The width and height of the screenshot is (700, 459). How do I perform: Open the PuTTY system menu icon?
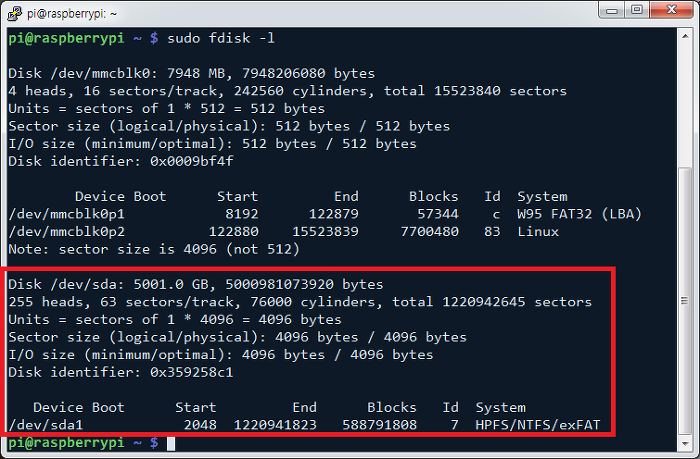click(14, 13)
